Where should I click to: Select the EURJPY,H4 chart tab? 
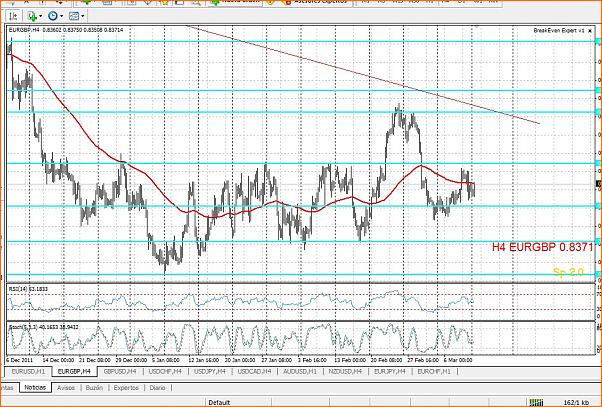point(390,371)
